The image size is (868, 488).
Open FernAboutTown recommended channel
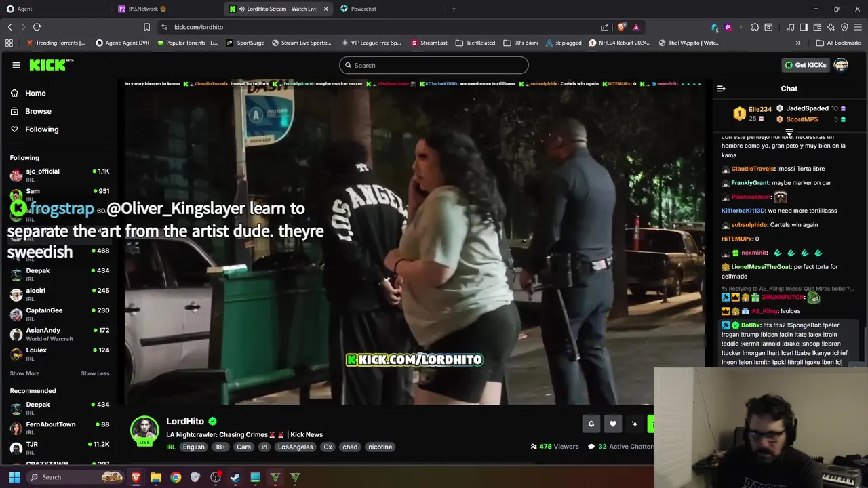[60, 428]
